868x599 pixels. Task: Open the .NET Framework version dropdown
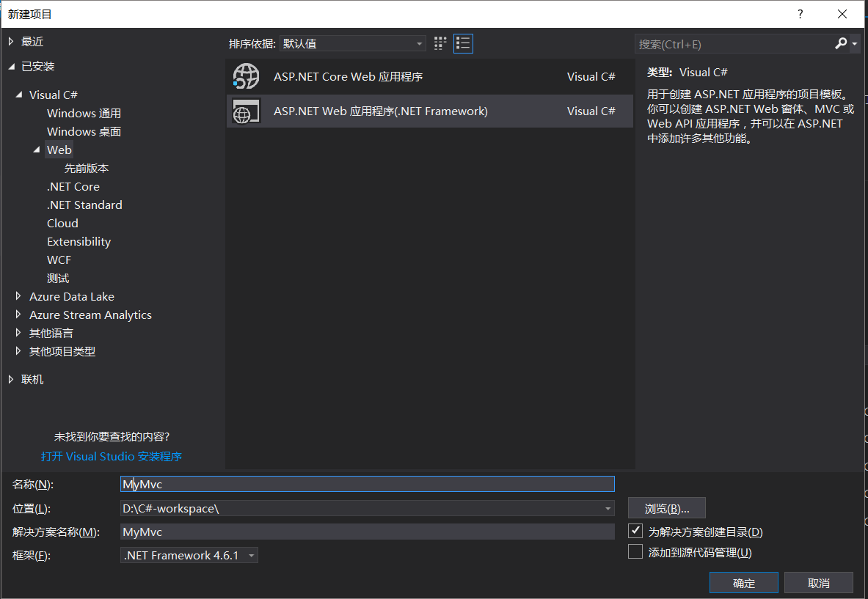tap(189, 555)
